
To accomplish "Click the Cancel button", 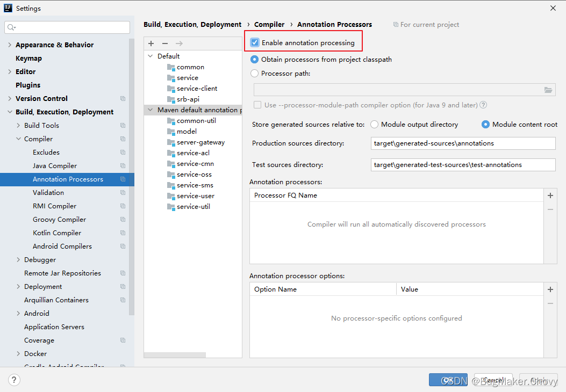I will click(493, 380).
